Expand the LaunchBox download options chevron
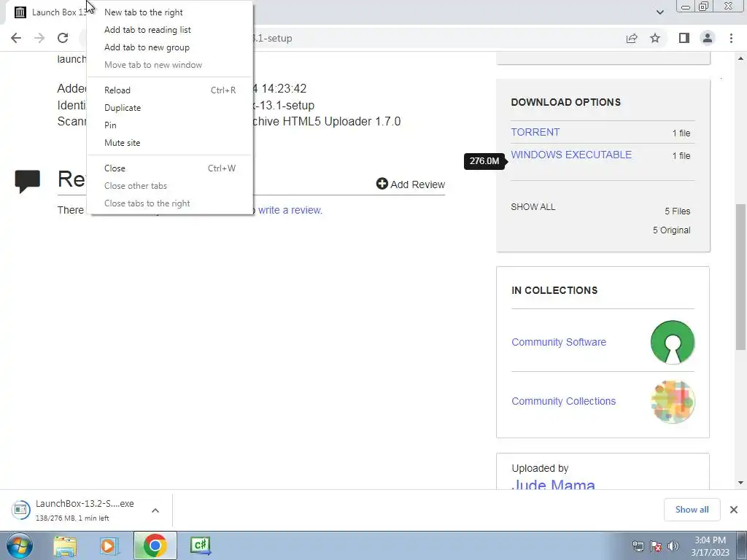747x560 pixels. (155, 510)
